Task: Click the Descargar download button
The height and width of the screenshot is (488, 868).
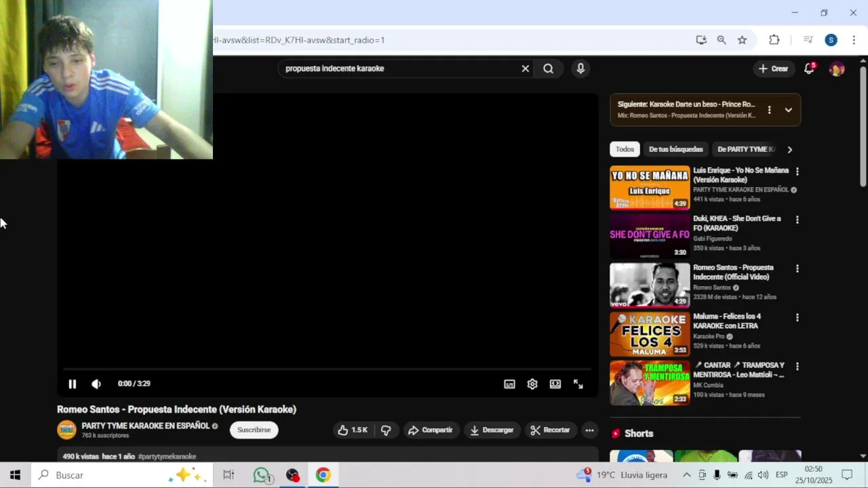Action: click(492, 430)
